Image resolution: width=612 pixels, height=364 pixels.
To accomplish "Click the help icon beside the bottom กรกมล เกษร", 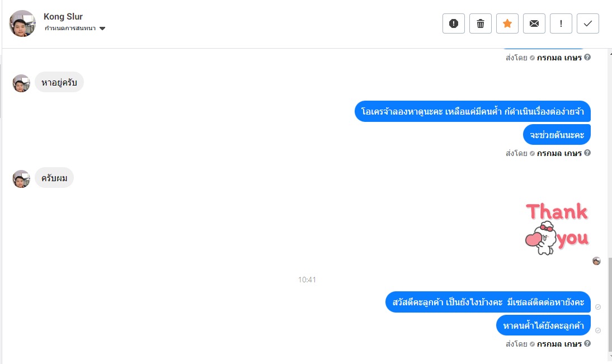I will (x=587, y=344).
